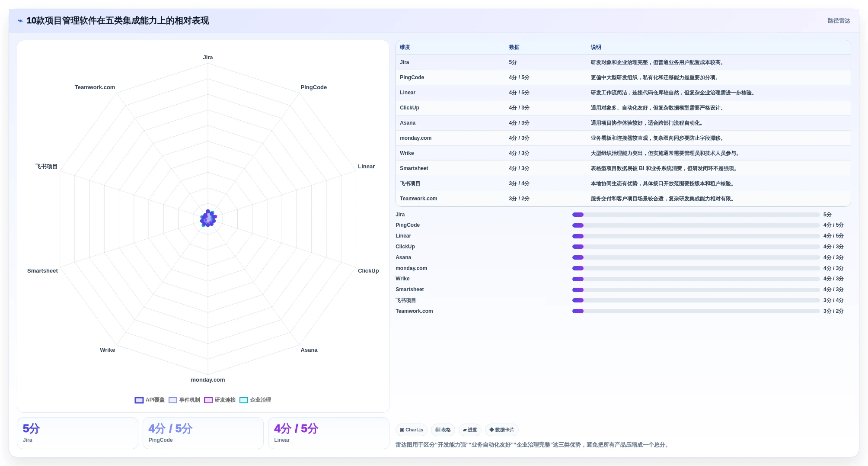Click the Smartsheet label in progress list
Screen dimensions: 868x466
410,290
